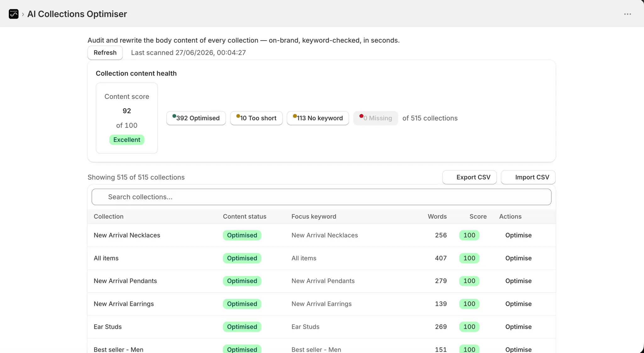
Task: Click the content score value 92
Action: pyautogui.click(x=127, y=111)
